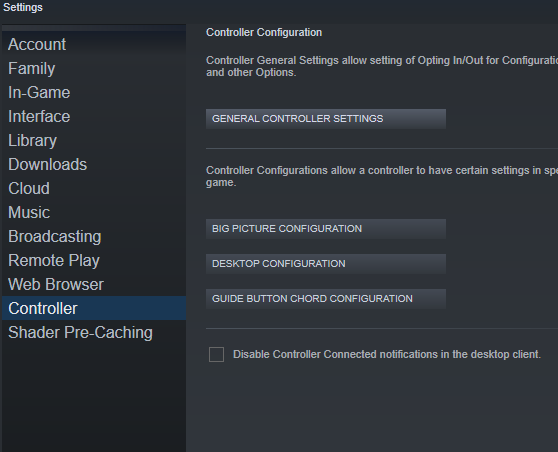558x452 pixels.
Task: Click the 'Controller General Settings allow' description text
Action: 381,66
